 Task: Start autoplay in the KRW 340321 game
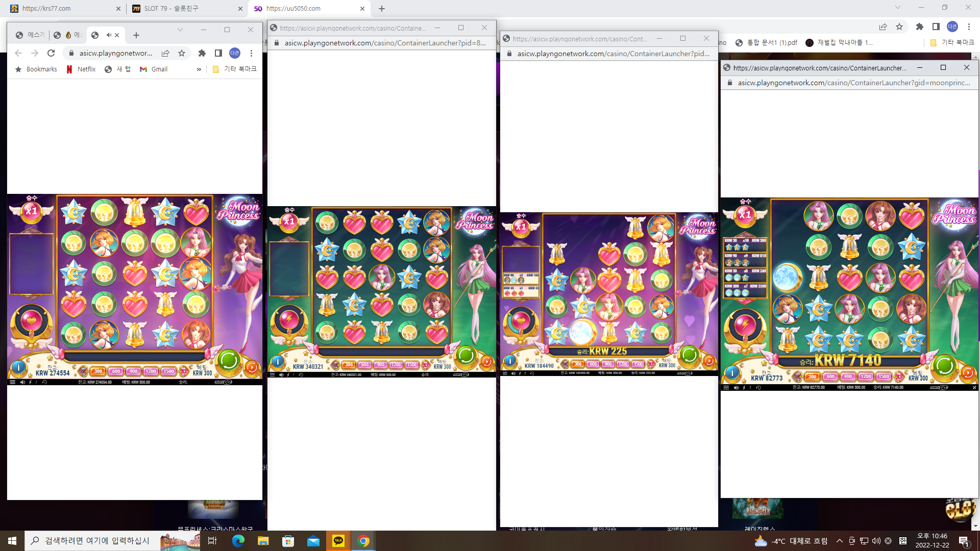click(x=487, y=362)
